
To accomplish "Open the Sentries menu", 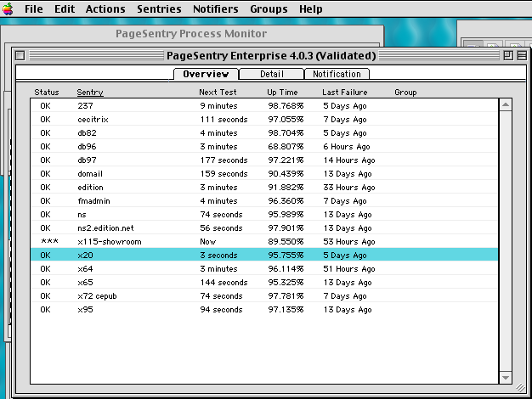I will click(x=159, y=9).
